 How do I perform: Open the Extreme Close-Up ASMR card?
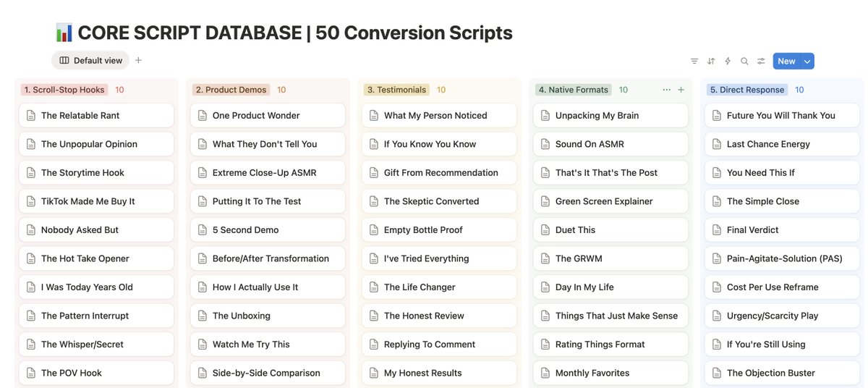268,173
